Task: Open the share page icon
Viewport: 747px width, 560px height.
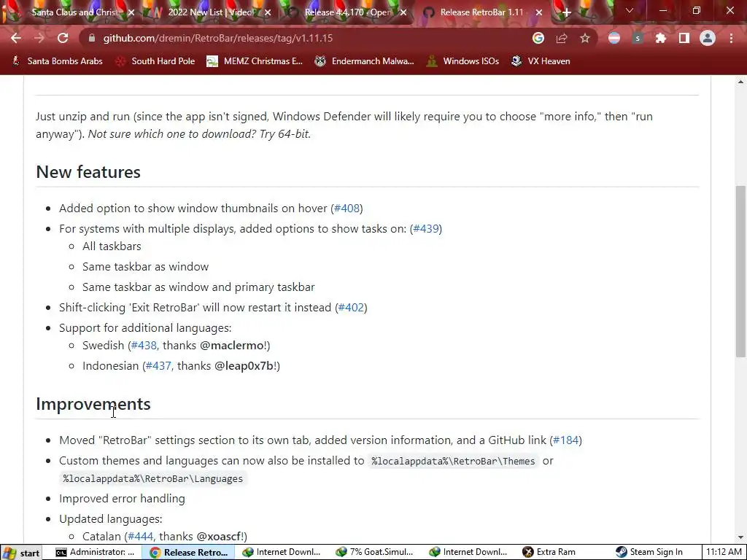Action: (561, 38)
